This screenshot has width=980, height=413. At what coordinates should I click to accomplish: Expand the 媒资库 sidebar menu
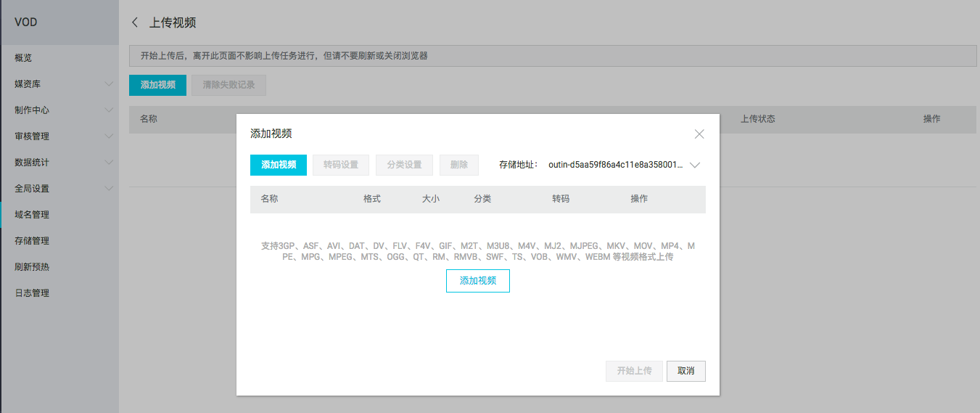109,84
